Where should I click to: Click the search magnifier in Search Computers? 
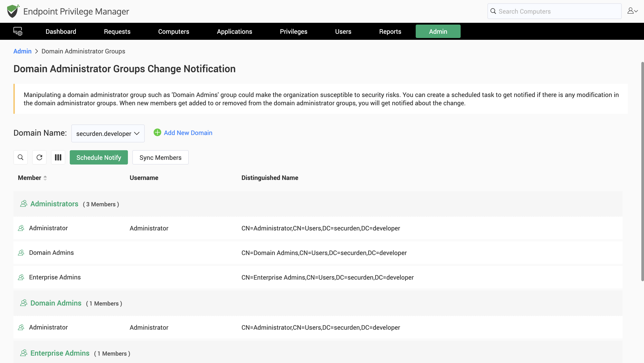pos(493,11)
